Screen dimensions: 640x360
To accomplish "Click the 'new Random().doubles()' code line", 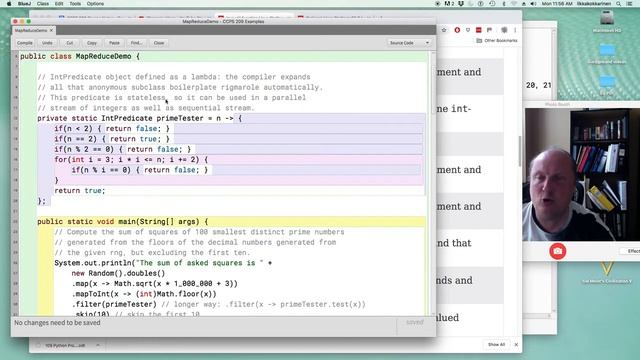I will [118, 273].
